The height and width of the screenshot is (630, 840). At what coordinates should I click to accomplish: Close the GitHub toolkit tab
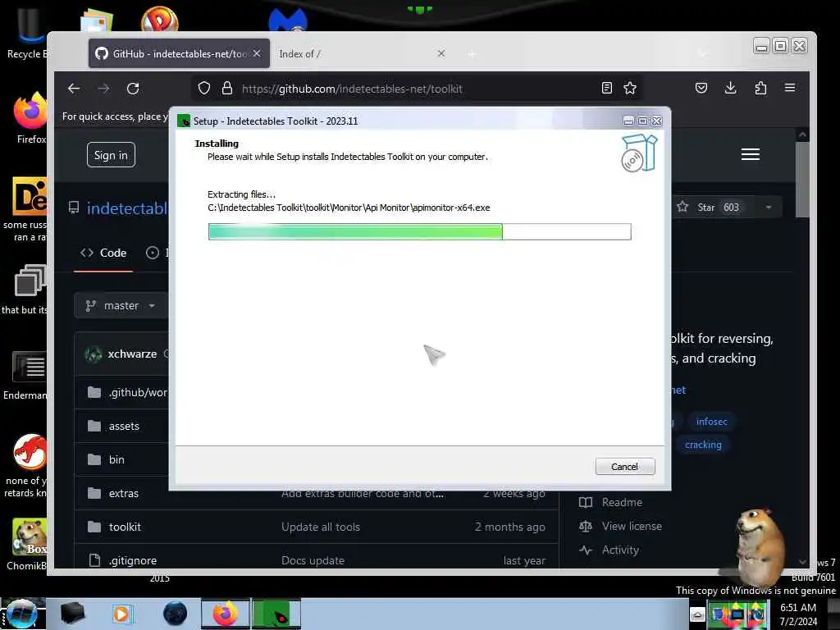pyautogui.click(x=257, y=53)
